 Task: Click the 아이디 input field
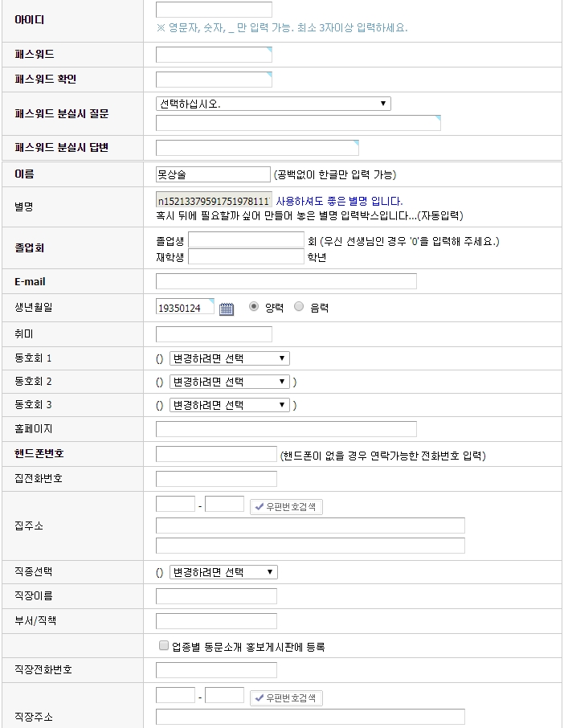214,10
